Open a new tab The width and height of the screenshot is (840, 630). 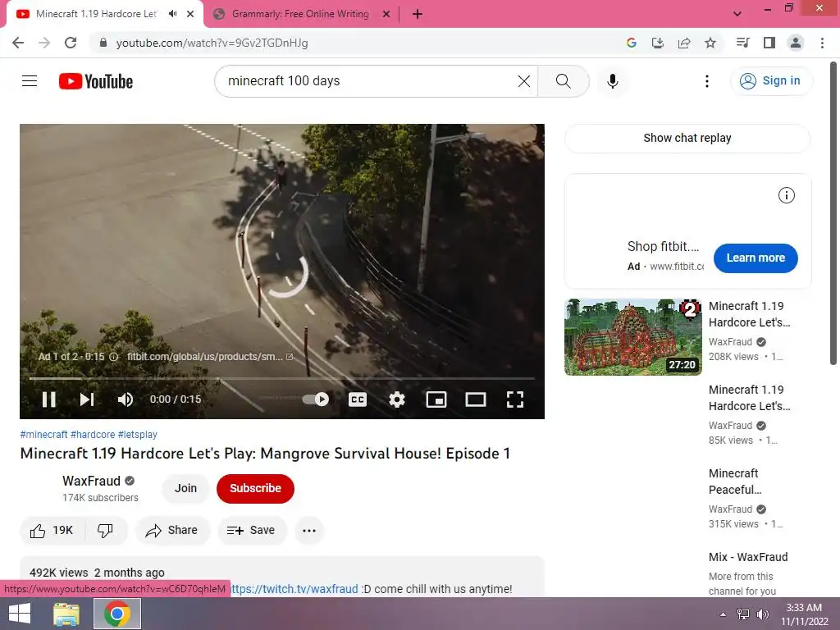(x=418, y=14)
